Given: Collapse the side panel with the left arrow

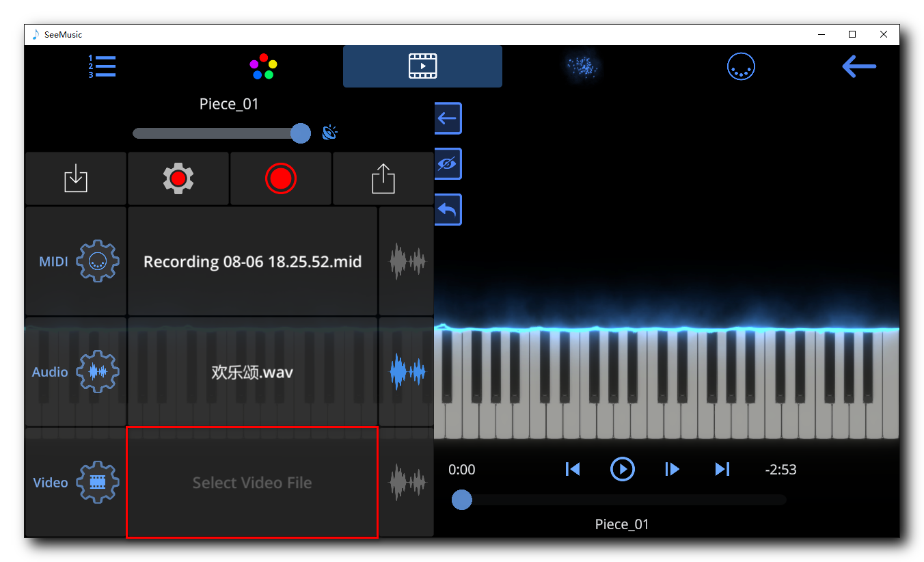Looking at the screenshot, I should point(448,118).
